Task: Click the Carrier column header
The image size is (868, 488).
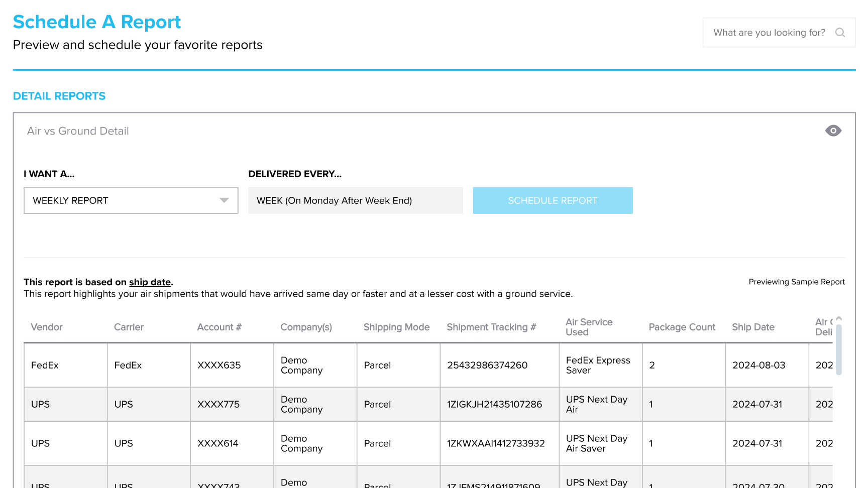Action: coord(129,327)
